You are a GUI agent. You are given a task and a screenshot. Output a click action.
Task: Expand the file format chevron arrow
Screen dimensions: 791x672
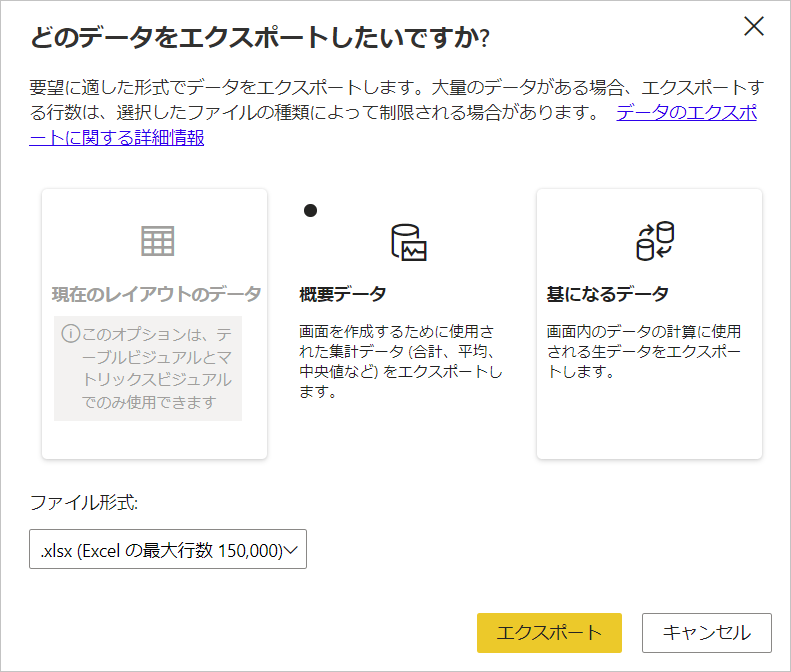294,550
